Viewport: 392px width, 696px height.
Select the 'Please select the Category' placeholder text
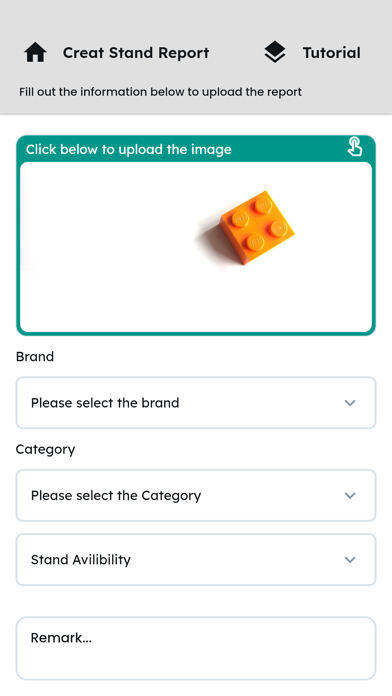pos(116,495)
